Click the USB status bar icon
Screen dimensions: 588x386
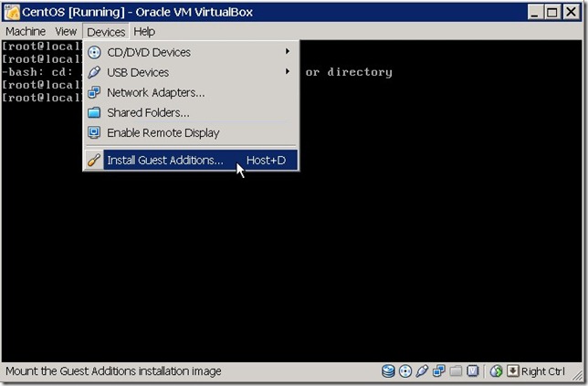(x=422, y=371)
